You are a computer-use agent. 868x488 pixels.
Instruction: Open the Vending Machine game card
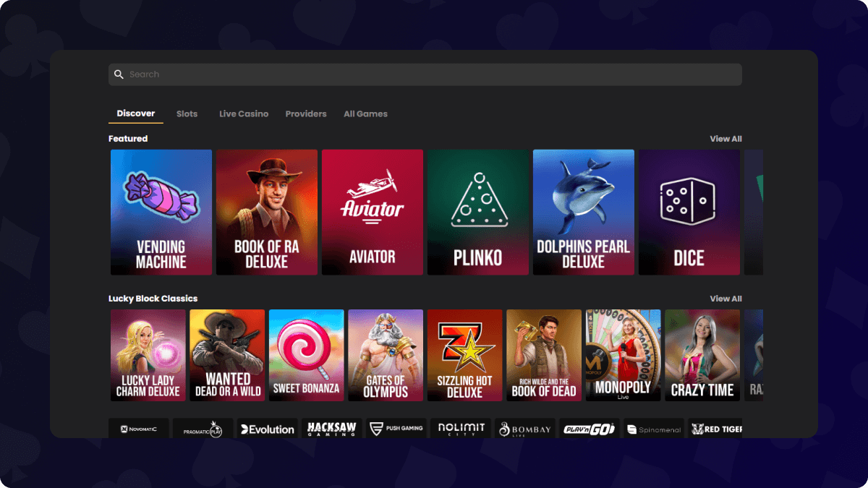(161, 213)
